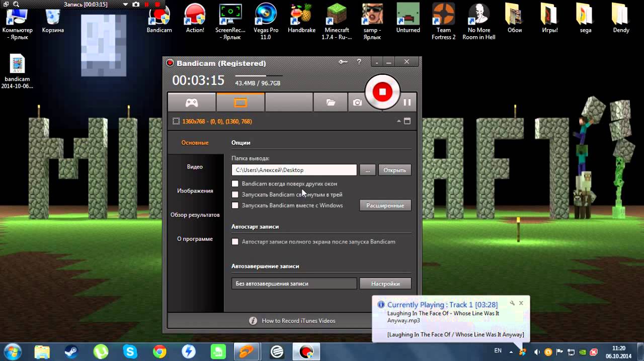
Task: Select the Minecraft 1.7.4 desktop icon
Action: tap(337, 22)
